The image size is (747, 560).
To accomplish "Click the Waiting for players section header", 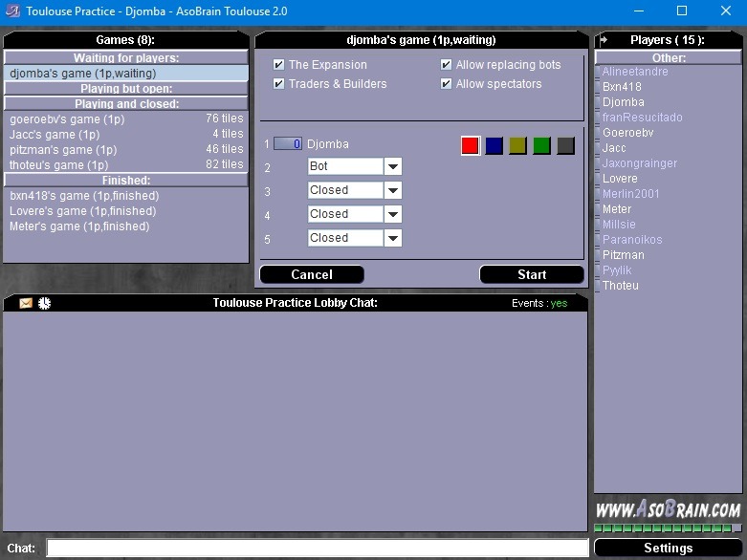I will click(x=125, y=57).
